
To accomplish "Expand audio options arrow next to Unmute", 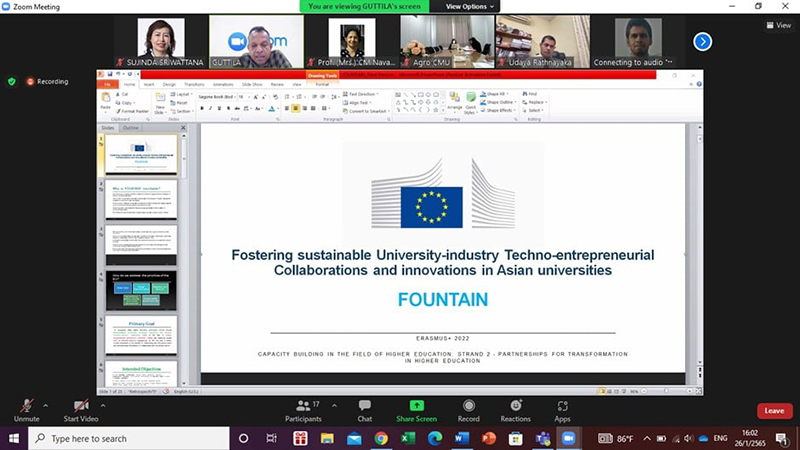I will (45, 406).
